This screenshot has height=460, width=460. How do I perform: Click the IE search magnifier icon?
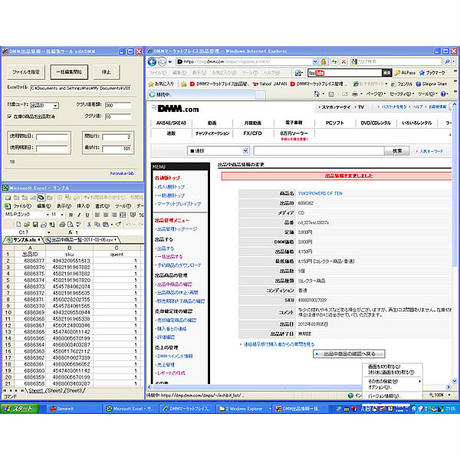pyautogui.click(x=447, y=62)
